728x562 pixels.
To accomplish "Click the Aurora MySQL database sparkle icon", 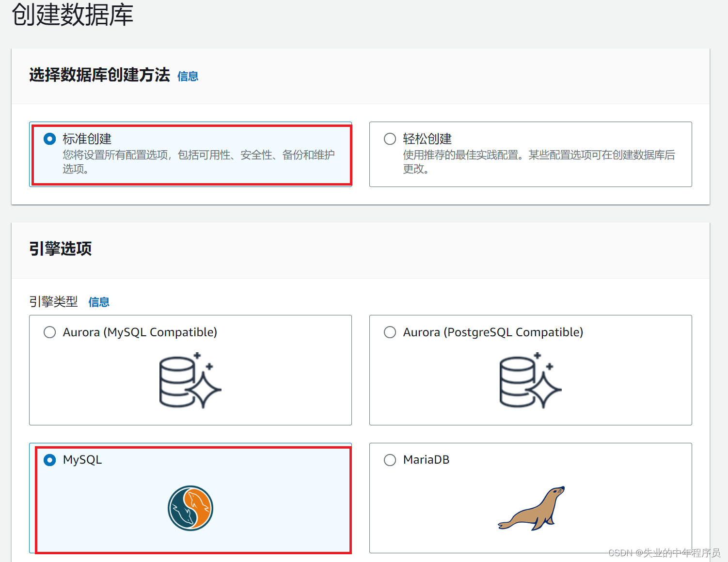I will [190, 380].
